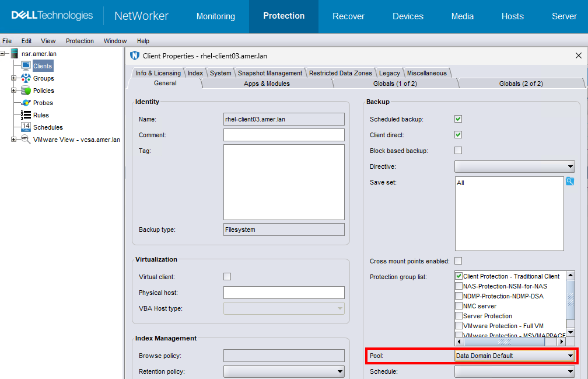Toggle the Client direct checkbox
The height and width of the screenshot is (379, 588).
point(459,135)
